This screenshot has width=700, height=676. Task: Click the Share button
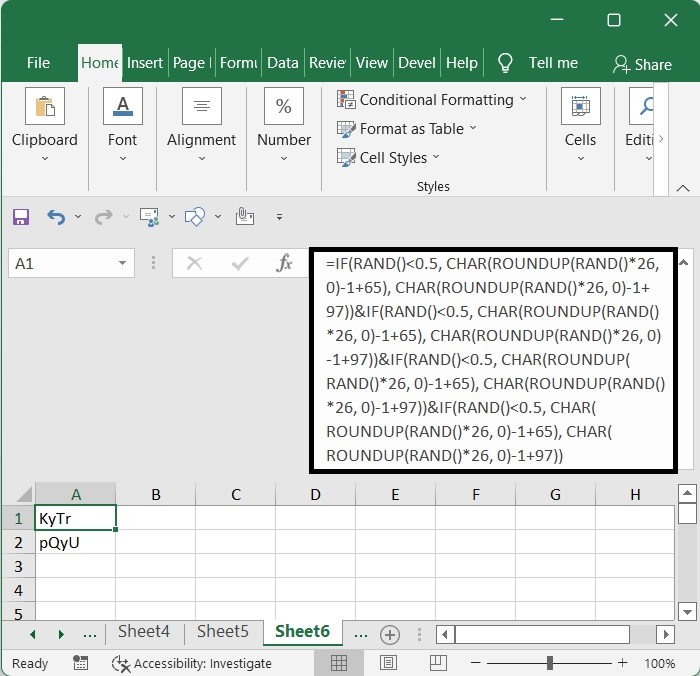(x=642, y=64)
